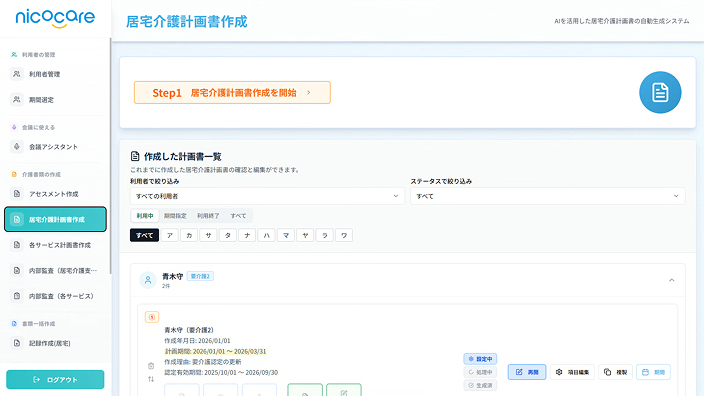Click 計画期間: 2026/01/01 ～ 2026/03/31 text

[216, 352]
